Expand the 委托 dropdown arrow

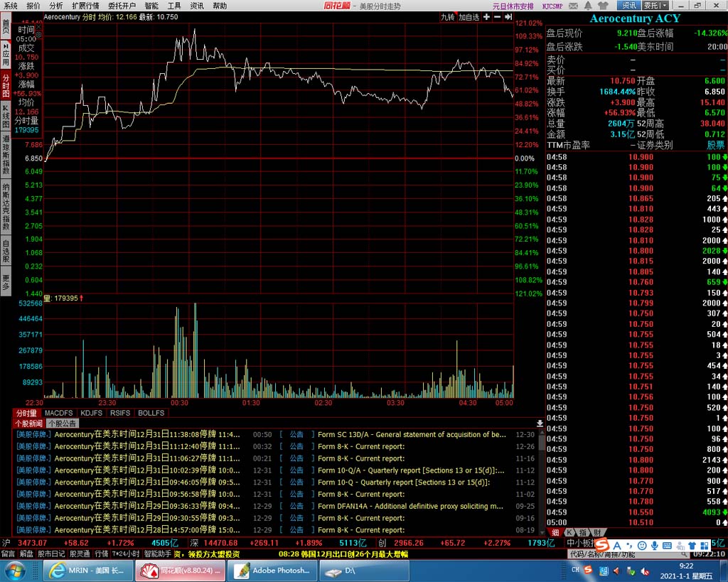coord(665,6)
